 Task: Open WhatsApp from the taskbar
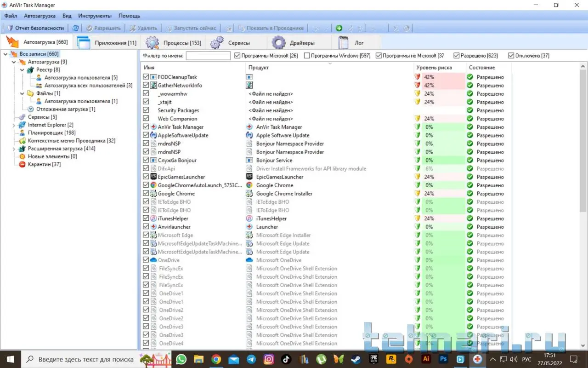pyautogui.click(x=181, y=359)
